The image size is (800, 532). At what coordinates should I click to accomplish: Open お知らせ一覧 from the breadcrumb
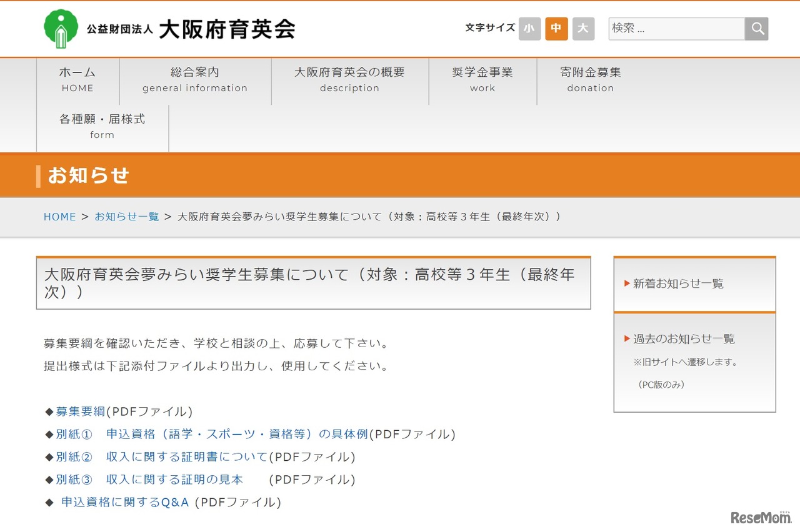coord(127,217)
